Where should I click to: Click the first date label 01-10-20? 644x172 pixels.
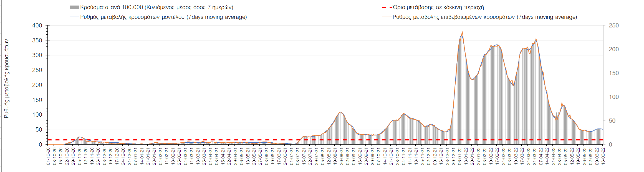[48, 156]
